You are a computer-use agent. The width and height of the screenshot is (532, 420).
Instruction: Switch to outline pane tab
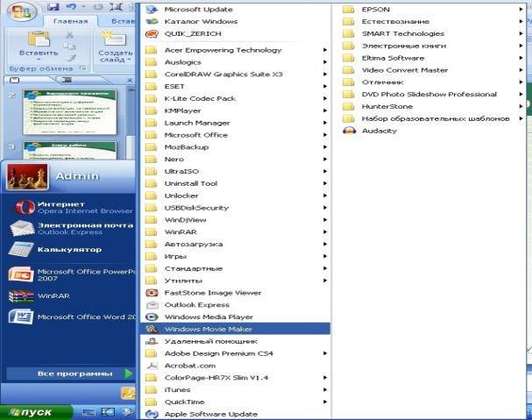(x=67, y=80)
